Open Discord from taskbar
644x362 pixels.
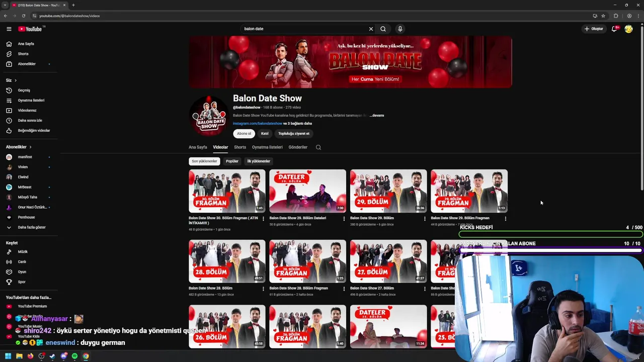click(x=63, y=356)
